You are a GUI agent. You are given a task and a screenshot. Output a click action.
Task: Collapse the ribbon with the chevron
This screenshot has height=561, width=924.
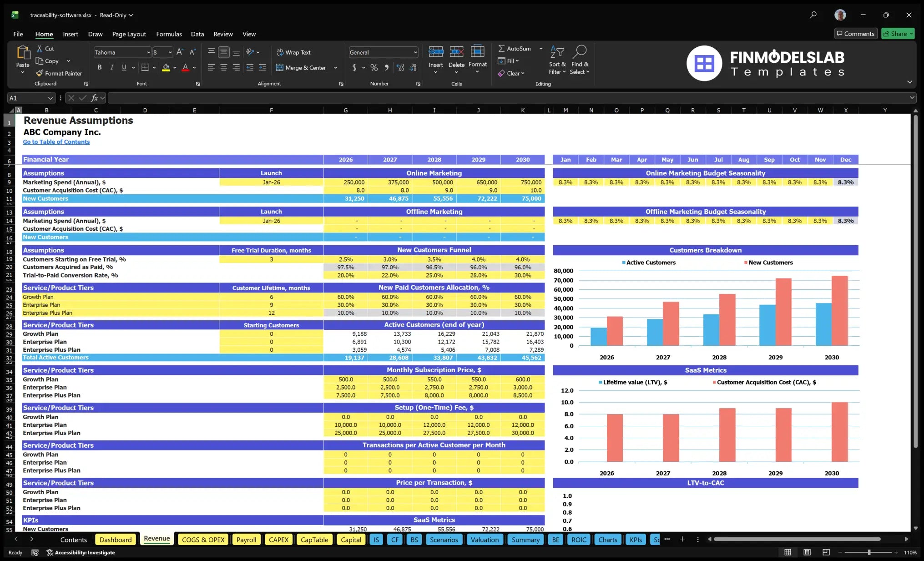pos(909,82)
